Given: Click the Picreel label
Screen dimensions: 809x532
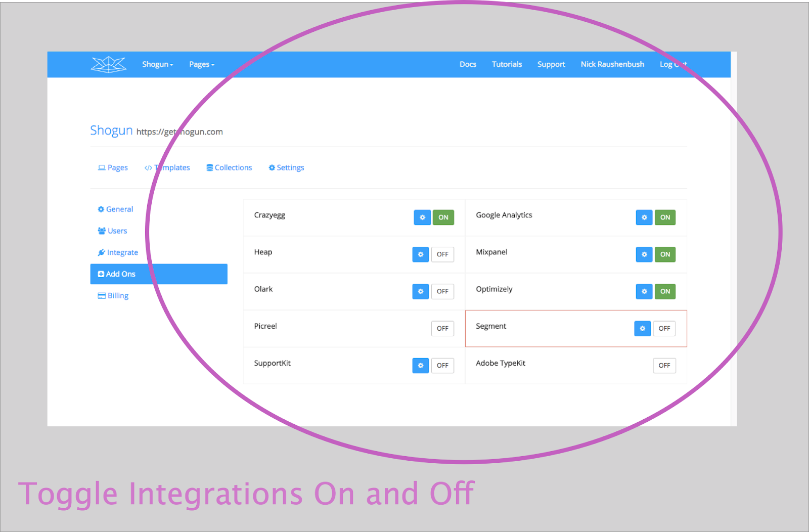Looking at the screenshot, I should 265,326.
